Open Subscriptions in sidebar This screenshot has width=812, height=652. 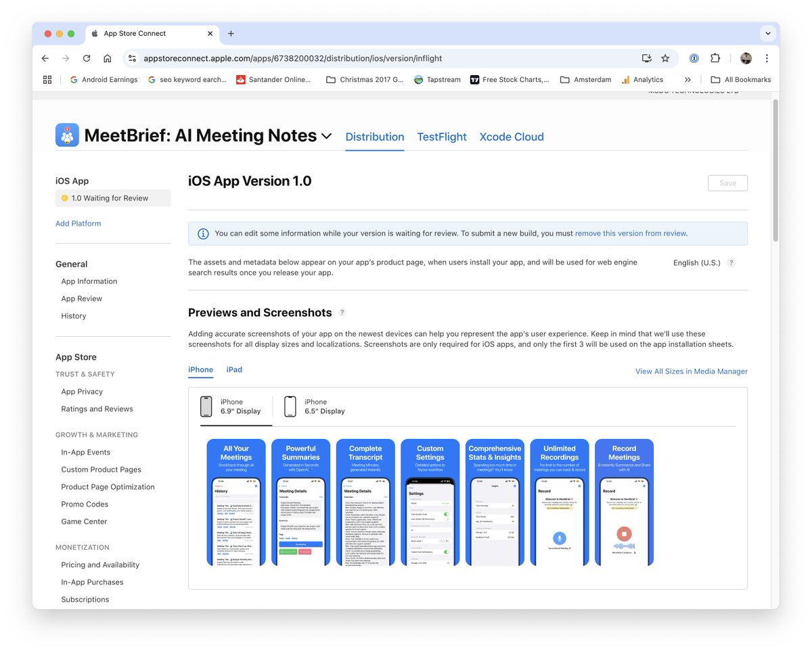click(x=85, y=599)
